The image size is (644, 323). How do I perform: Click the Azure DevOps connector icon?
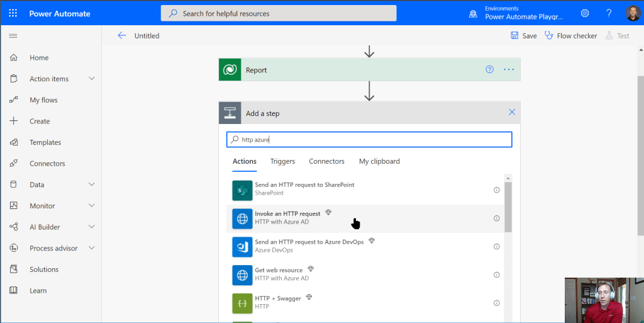point(242,247)
